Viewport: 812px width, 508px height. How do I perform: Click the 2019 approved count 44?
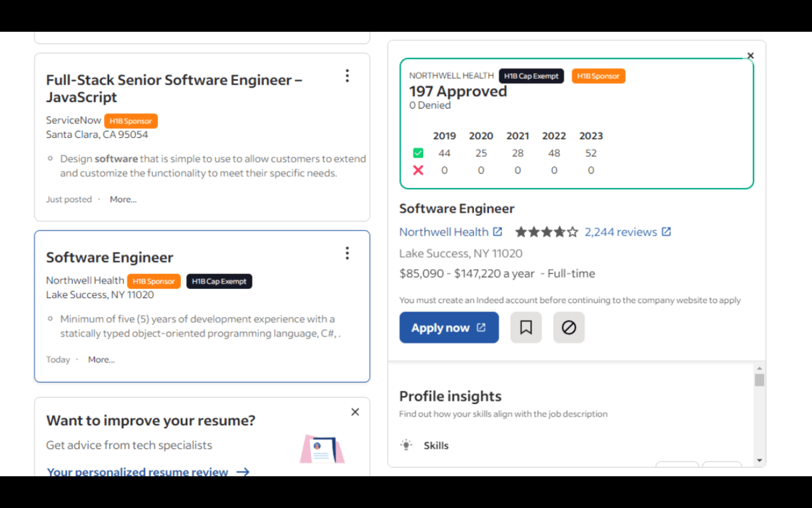pos(444,153)
